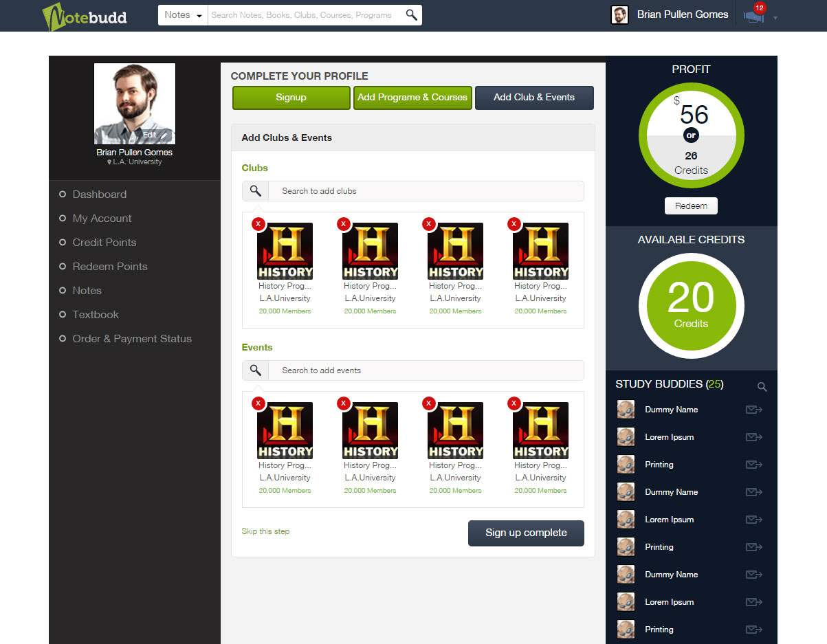This screenshot has height=644, width=827.
Task: Select Redeem Points in sidebar menu
Action: coord(110,267)
